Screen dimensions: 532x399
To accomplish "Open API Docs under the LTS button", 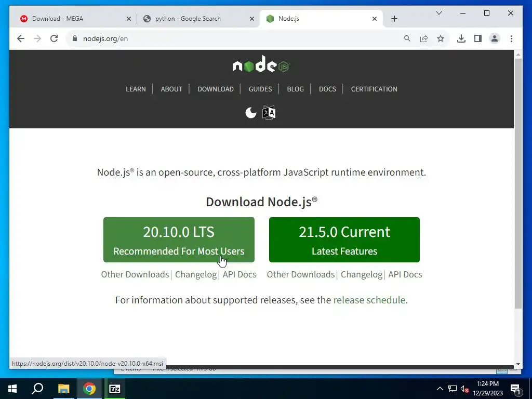I will 240,274.
